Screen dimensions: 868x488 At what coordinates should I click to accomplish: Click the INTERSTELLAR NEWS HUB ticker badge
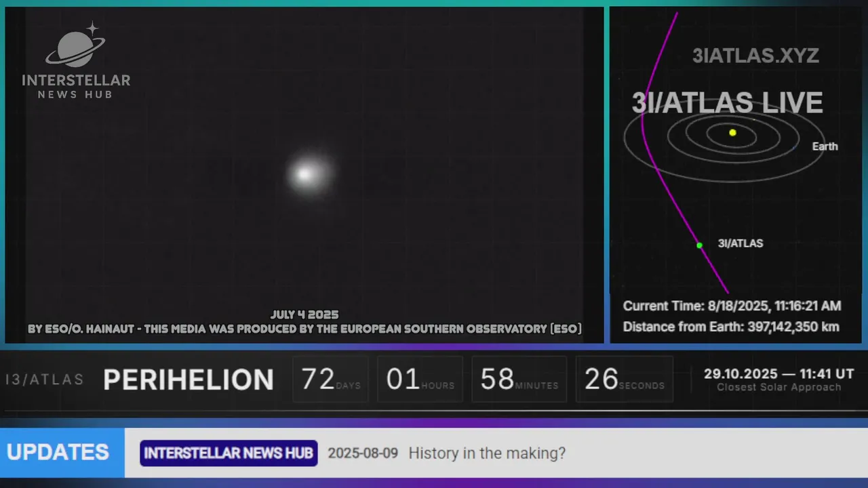[x=229, y=453]
